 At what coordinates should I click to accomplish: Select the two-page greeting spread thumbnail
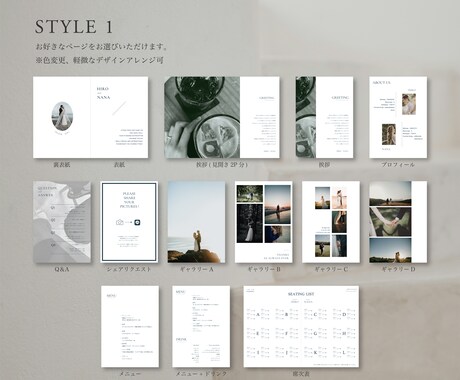click(222, 117)
